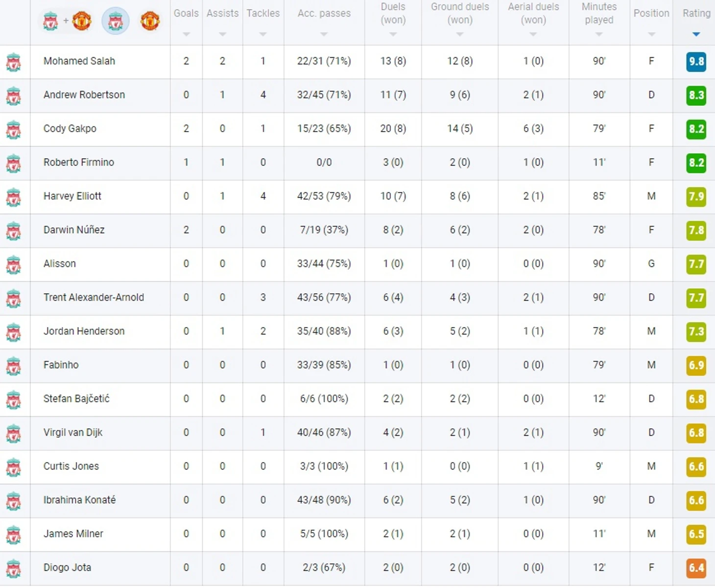715x588 pixels.
Task: Click the Position column header
Action: click(x=651, y=13)
